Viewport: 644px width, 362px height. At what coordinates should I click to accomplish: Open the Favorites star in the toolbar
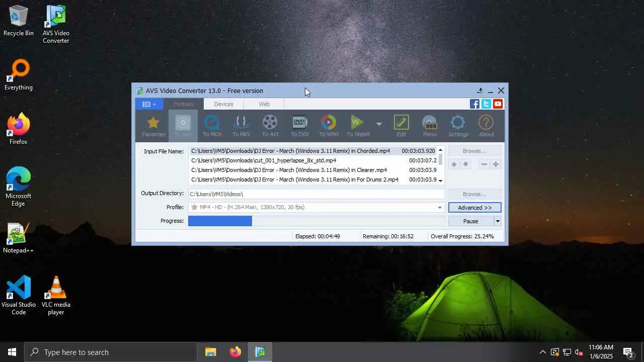pos(153,126)
